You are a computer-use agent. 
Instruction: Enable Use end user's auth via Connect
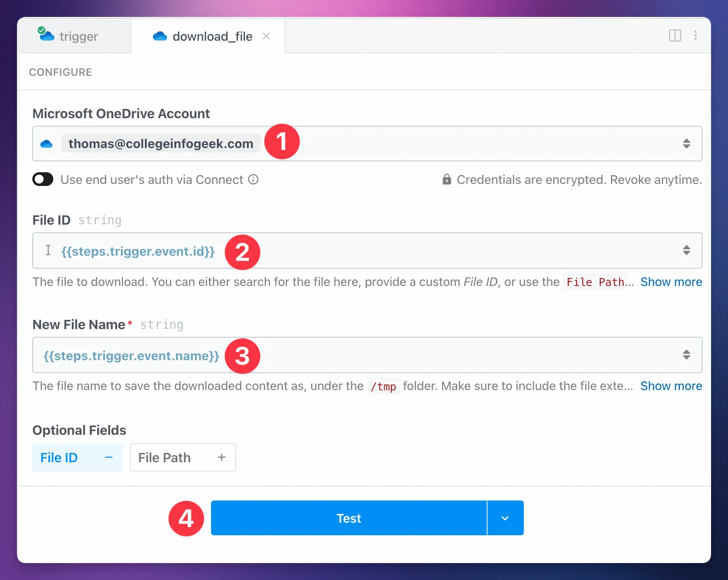(43, 179)
